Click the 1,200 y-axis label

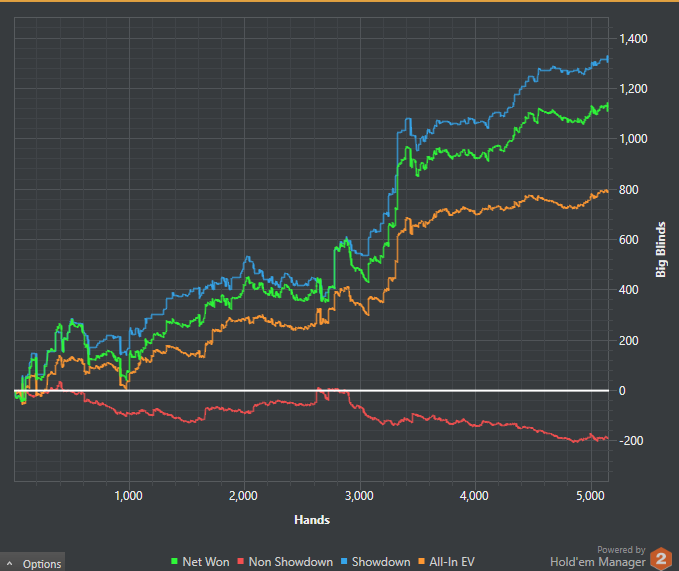point(633,89)
